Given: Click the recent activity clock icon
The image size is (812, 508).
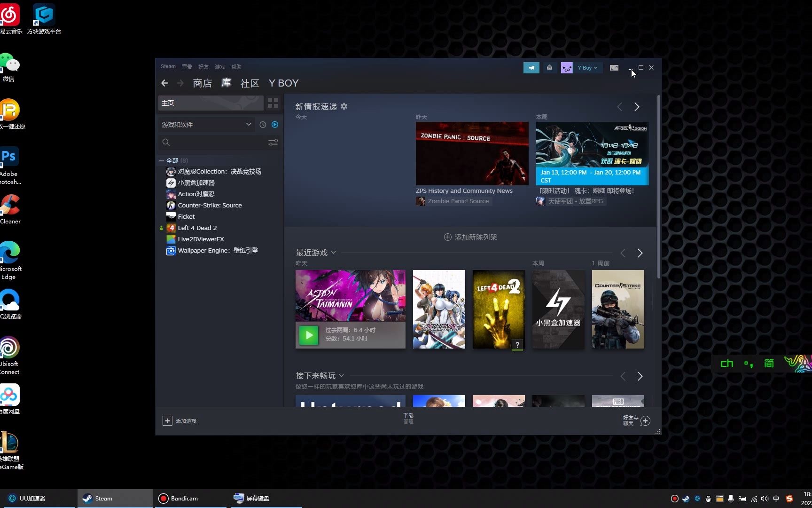Looking at the screenshot, I should 263,124.
